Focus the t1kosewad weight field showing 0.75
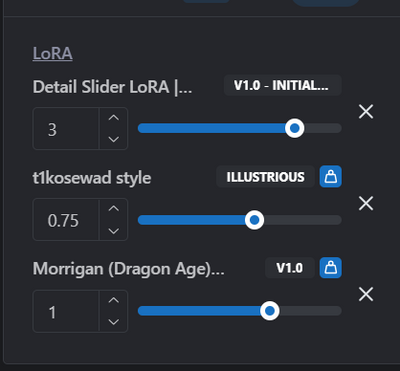Screen dimensions: 400x371 point(66,219)
